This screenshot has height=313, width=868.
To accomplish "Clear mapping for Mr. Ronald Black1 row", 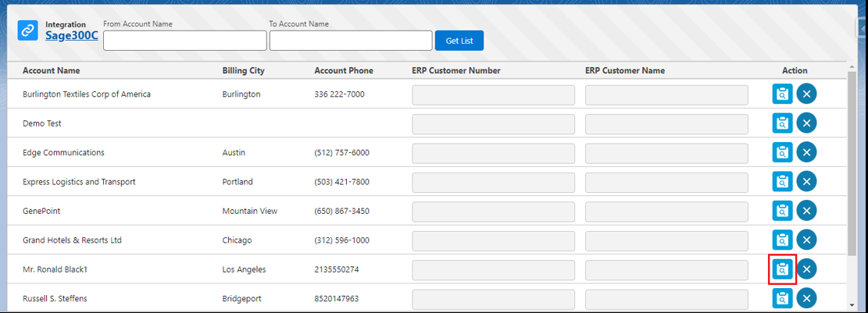I will coord(807,269).
